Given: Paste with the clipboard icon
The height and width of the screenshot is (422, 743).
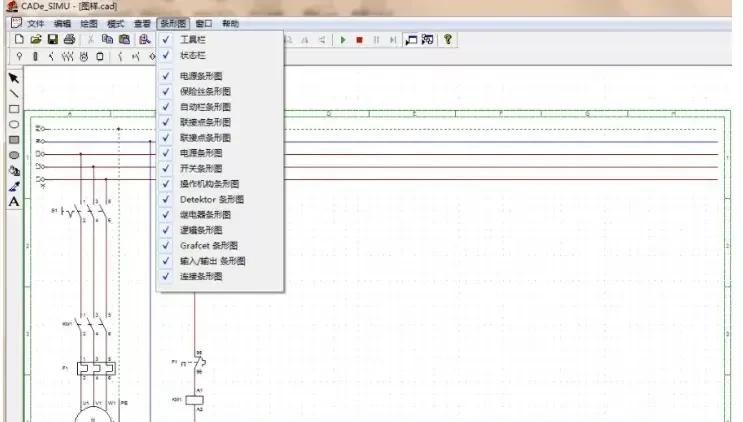Looking at the screenshot, I should click(x=124, y=39).
